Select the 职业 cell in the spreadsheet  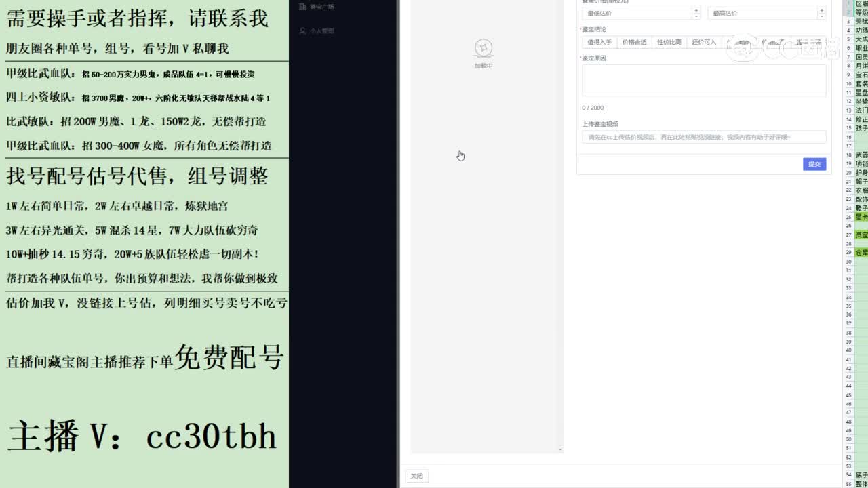tap(861, 48)
